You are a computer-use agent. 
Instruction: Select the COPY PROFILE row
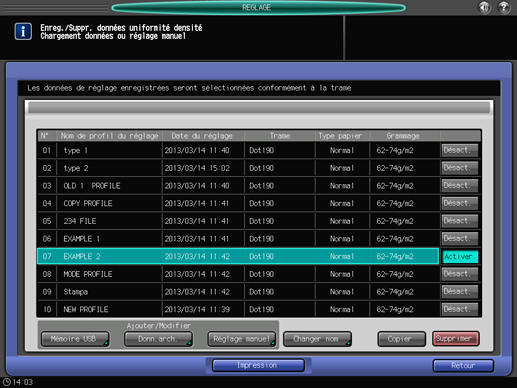(x=238, y=203)
